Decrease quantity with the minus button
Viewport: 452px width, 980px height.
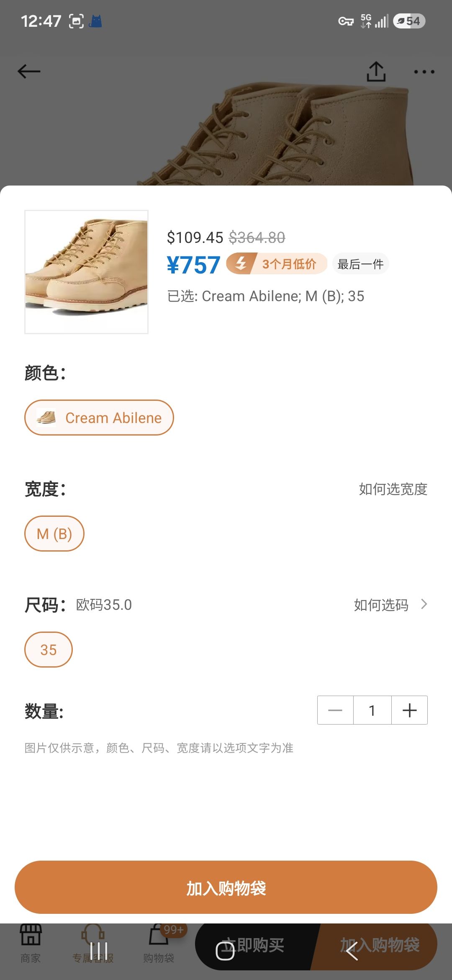pyautogui.click(x=335, y=710)
